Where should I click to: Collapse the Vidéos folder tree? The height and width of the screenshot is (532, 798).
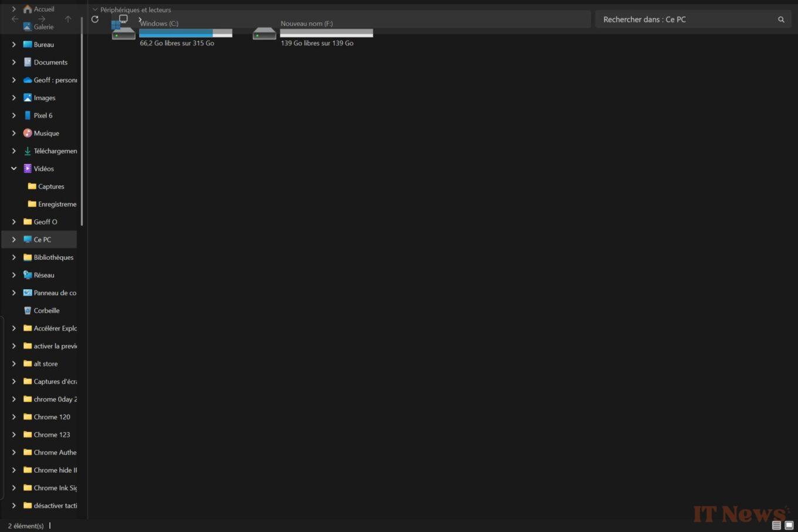[x=13, y=168]
